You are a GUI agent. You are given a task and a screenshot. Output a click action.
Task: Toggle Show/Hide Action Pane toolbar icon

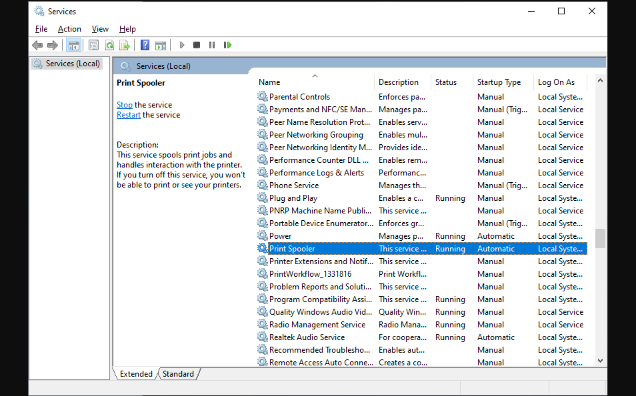point(161,45)
